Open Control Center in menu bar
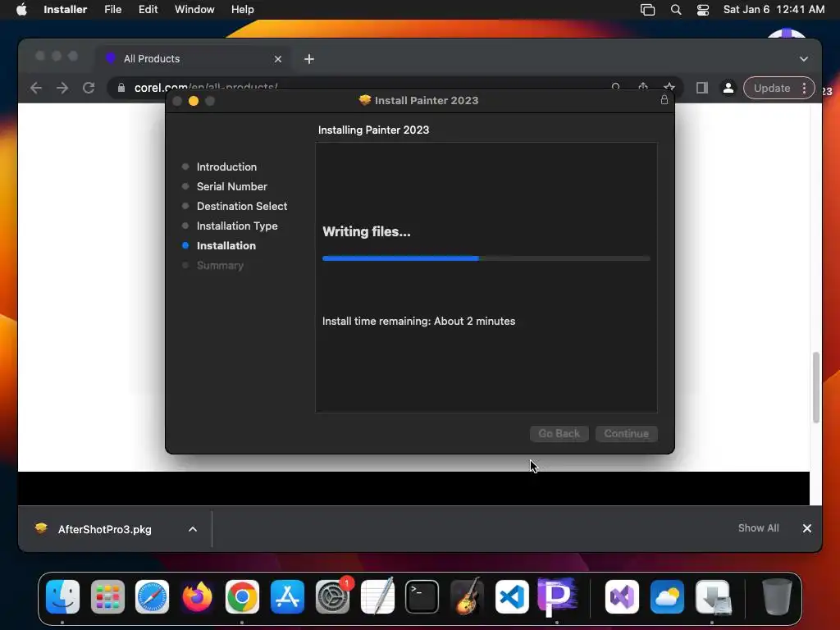 click(703, 10)
